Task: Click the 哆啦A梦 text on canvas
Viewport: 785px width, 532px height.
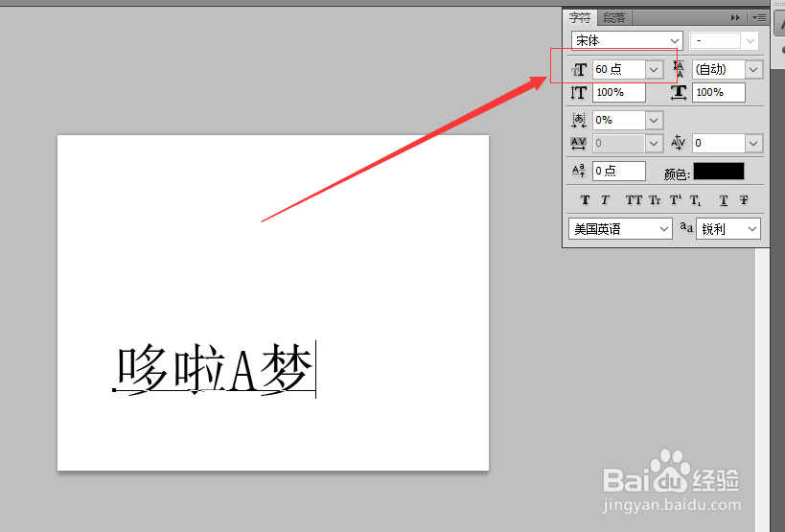Action: tap(216, 369)
